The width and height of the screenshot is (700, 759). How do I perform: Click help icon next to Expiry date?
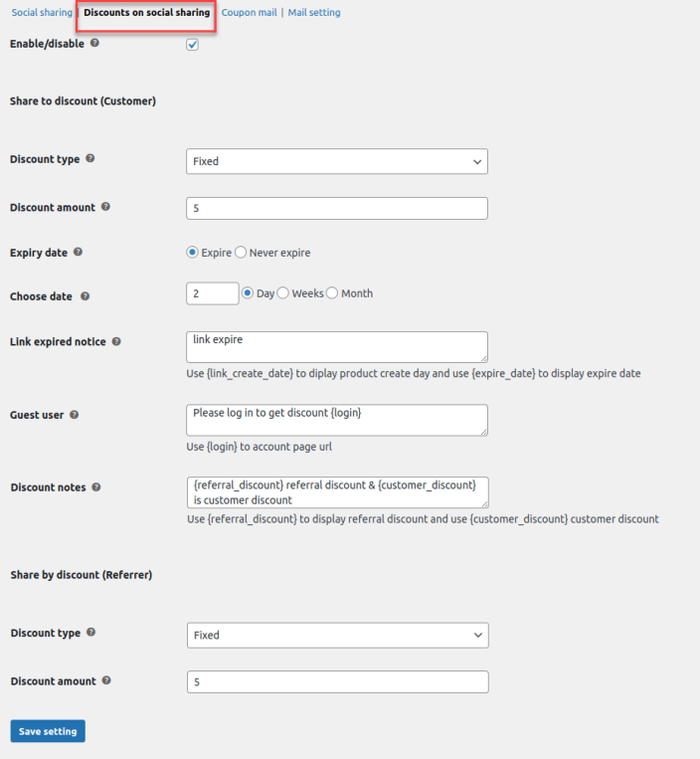point(79,253)
